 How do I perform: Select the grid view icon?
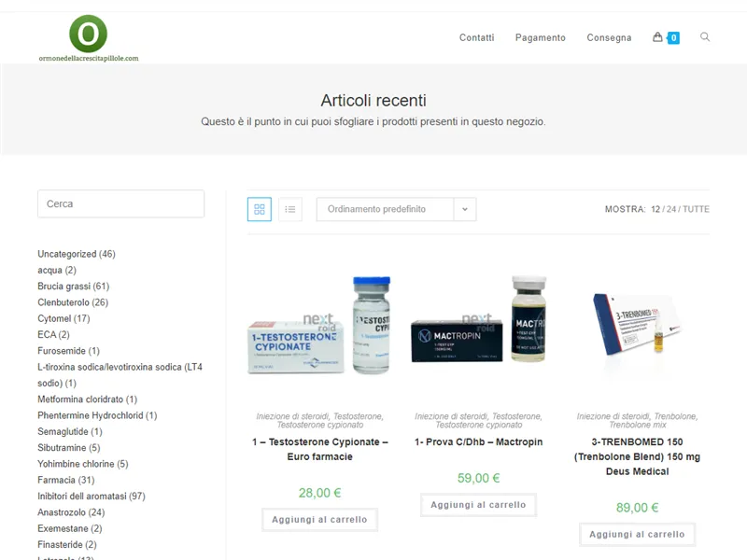coord(259,209)
